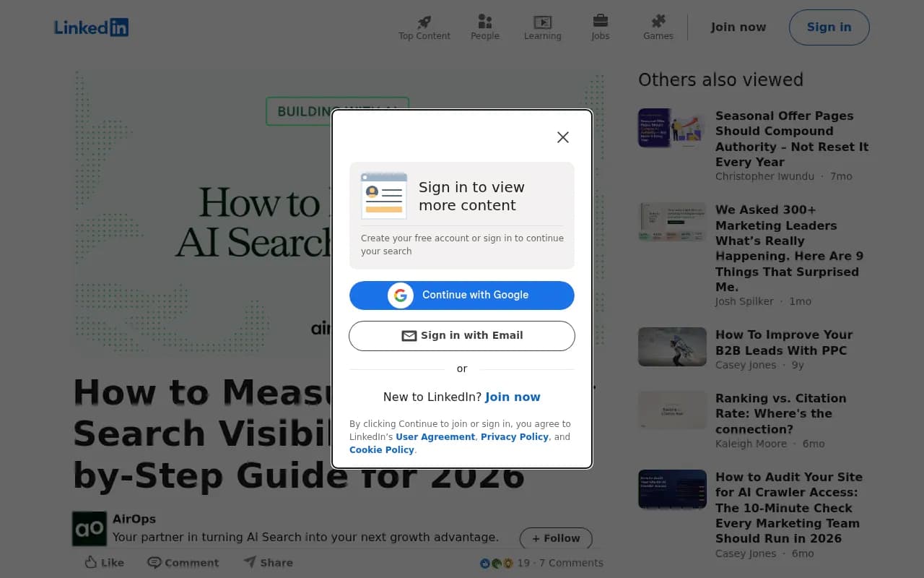Click the AI Crawler Access thumbnail

pyautogui.click(x=672, y=489)
